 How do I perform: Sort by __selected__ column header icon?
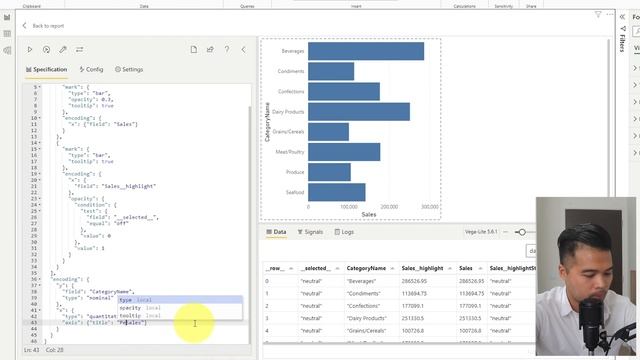click(338, 269)
